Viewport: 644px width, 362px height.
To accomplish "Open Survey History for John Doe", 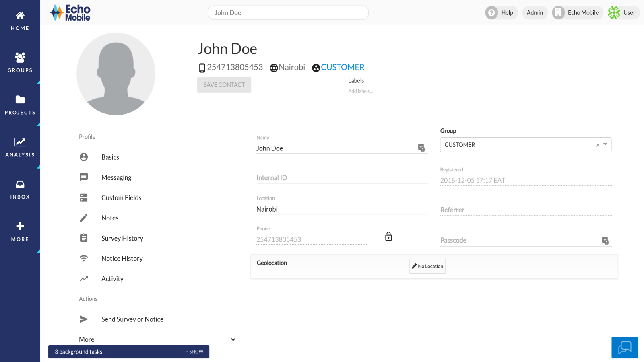I will point(122,238).
